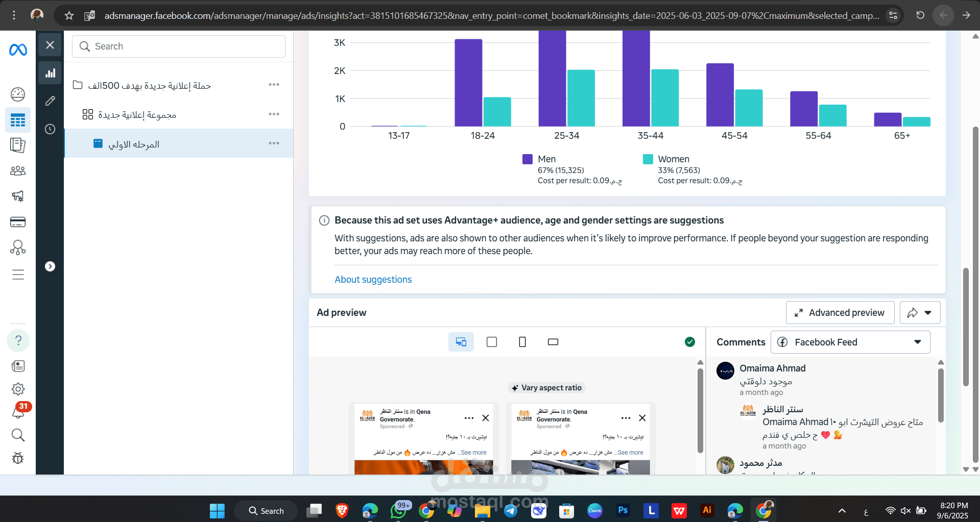Open three-dot menu on left ad preview

coord(469,418)
